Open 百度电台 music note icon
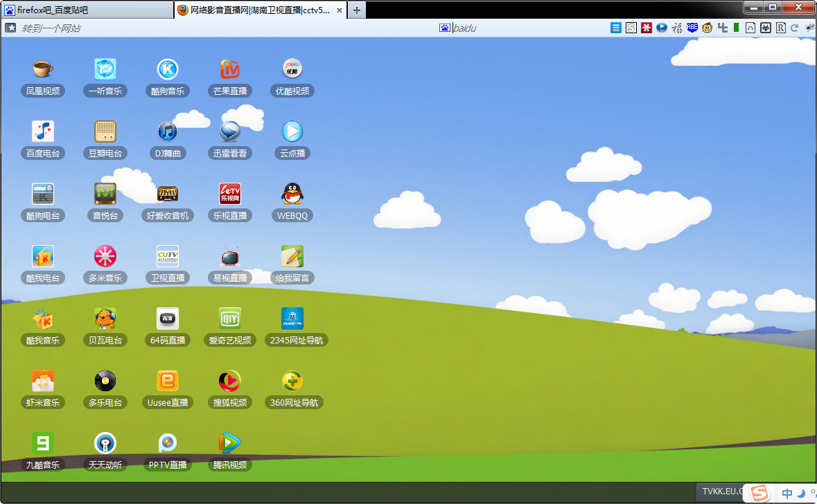 [x=43, y=132]
